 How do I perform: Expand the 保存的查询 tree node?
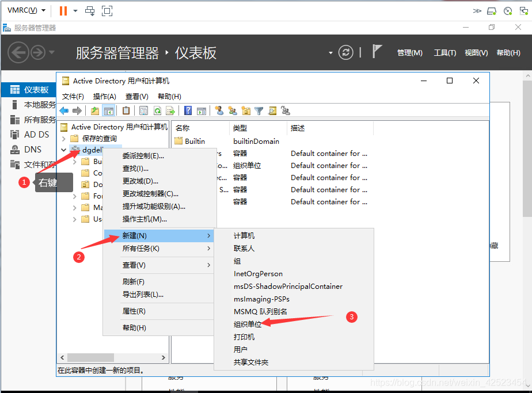coord(64,139)
